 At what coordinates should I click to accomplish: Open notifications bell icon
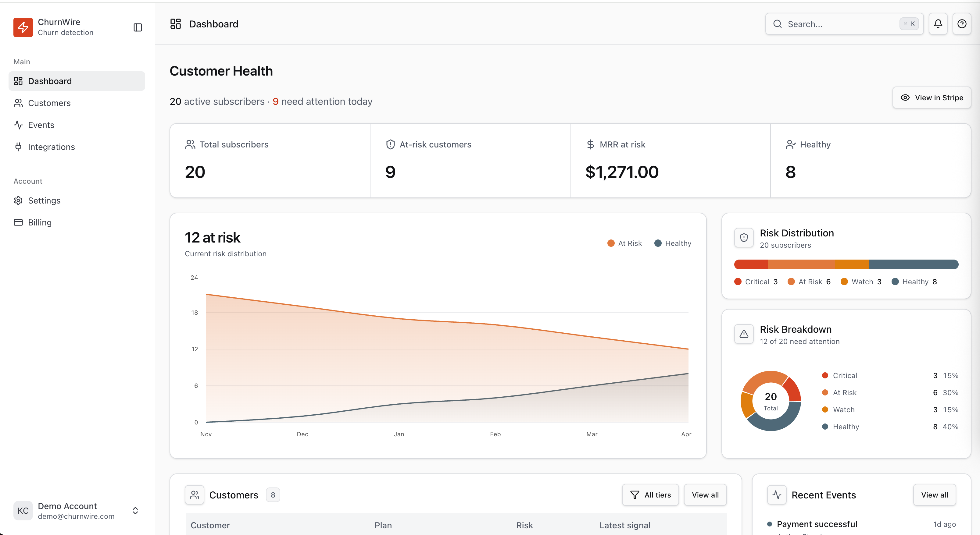point(938,24)
